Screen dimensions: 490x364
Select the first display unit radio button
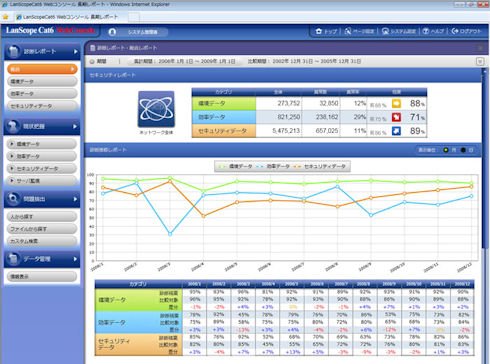pyautogui.click(x=446, y=150)
